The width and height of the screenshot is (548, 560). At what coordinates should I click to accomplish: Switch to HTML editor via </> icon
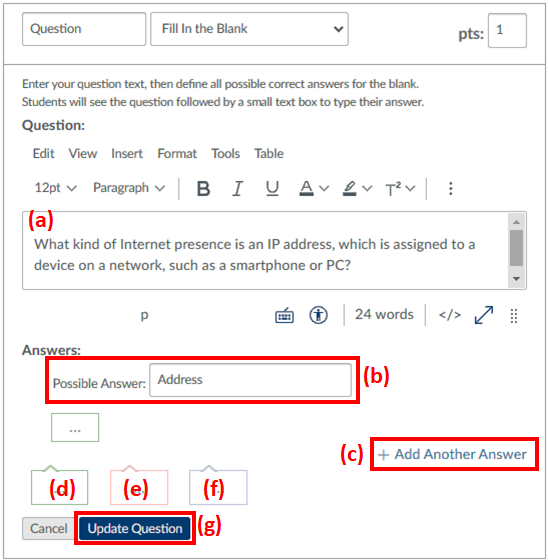point(450,315)
